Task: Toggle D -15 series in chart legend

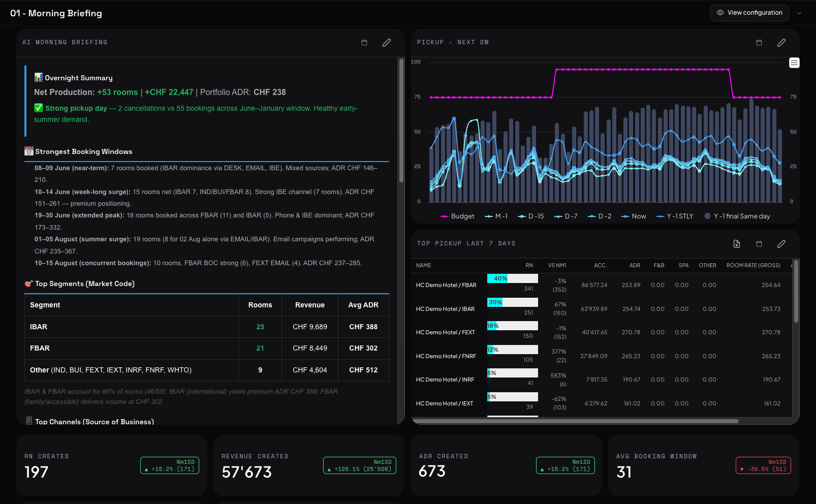Action: pos(530,216)
